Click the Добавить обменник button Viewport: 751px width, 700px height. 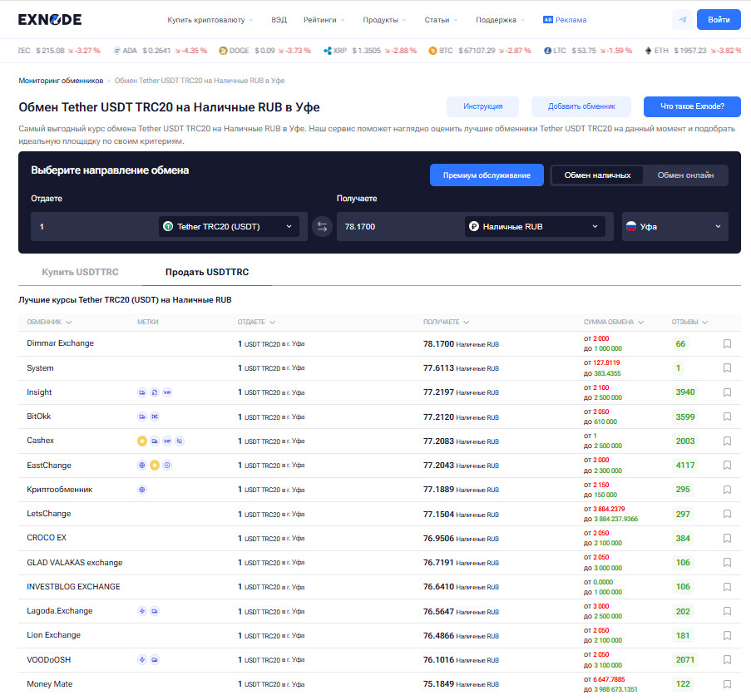581,106
